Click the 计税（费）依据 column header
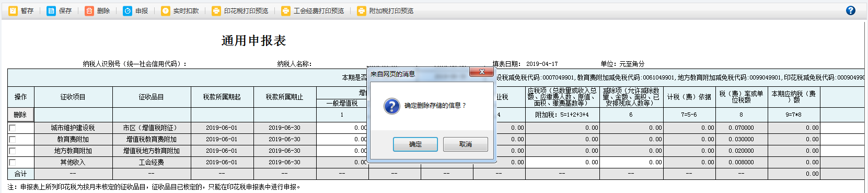 [x=689, y=97]
